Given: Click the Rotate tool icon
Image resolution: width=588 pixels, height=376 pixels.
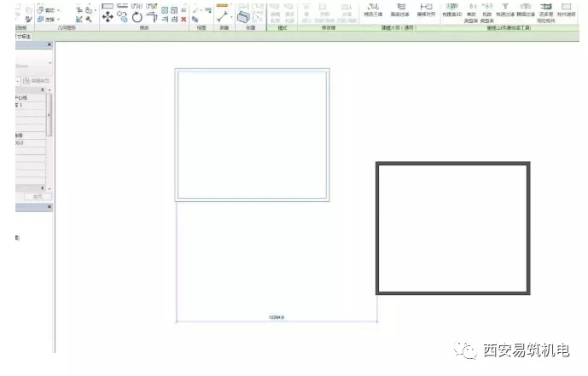Looking at the screenshot, I should [137, 17].
